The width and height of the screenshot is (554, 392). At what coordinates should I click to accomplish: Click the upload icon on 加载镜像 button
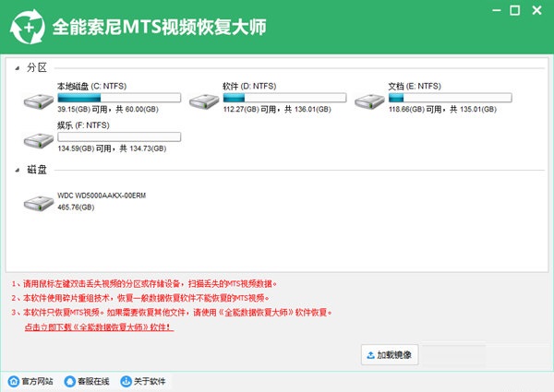pos(370,355)
